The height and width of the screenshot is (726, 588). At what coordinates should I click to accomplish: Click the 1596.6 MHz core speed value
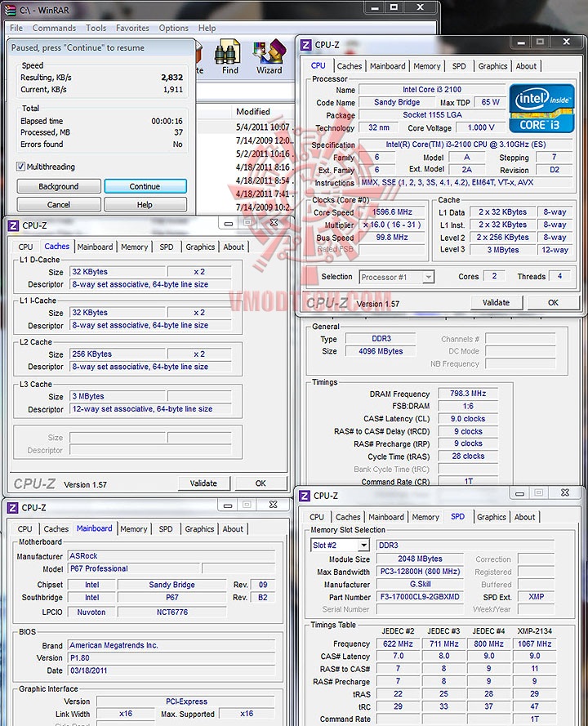[392, 212]
